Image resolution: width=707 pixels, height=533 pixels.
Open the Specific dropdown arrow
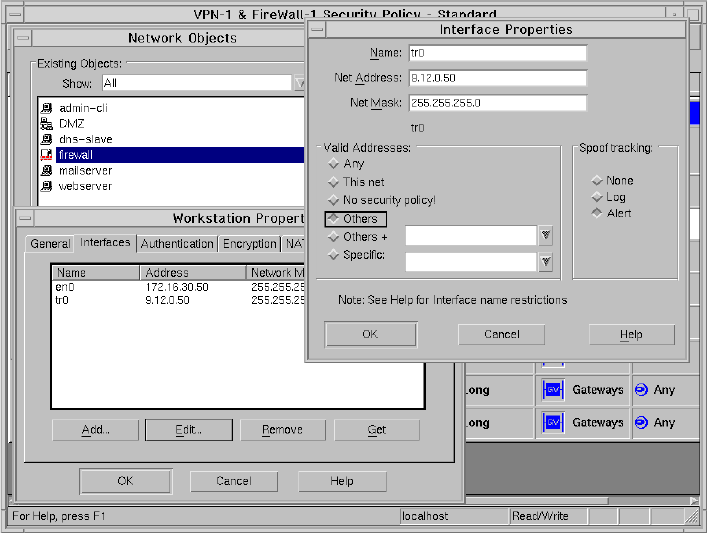pyautogui.click(x=546, y=262)
